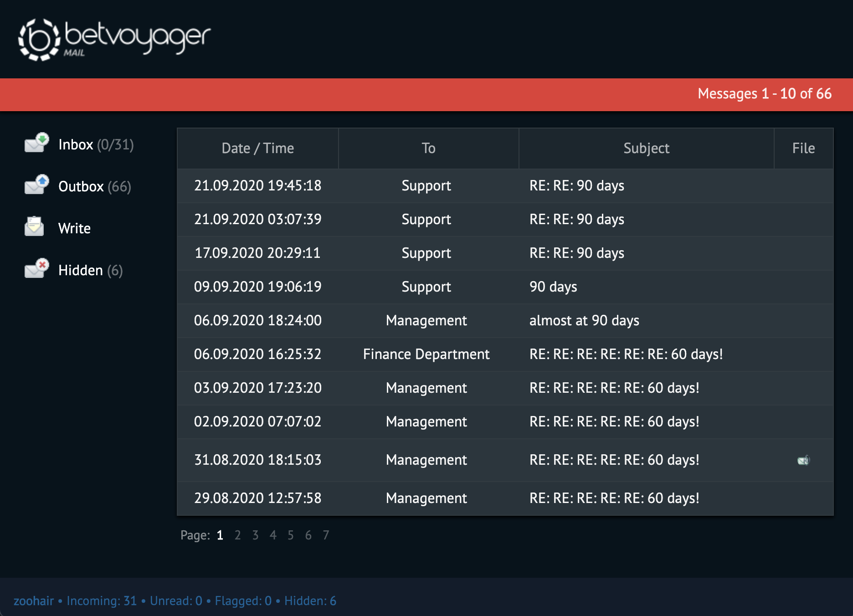Click the "RE: RE: RE: RE: RE: RE: 60 days!" subject

pos(626,354)
